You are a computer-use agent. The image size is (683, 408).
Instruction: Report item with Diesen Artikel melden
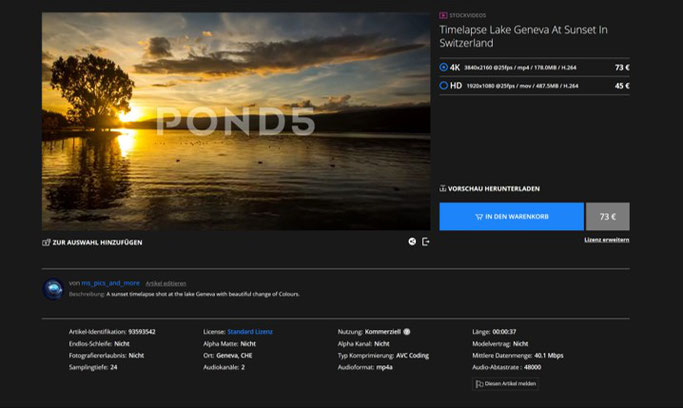(506, 384)
